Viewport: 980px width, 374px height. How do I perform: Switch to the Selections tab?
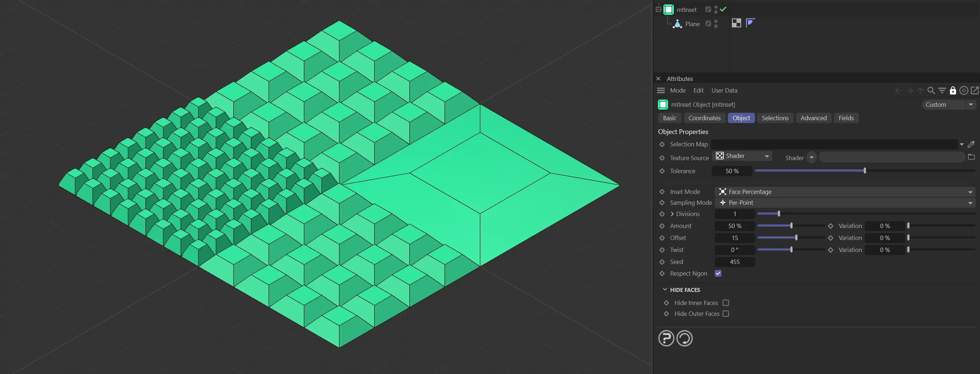click(775, 118)
